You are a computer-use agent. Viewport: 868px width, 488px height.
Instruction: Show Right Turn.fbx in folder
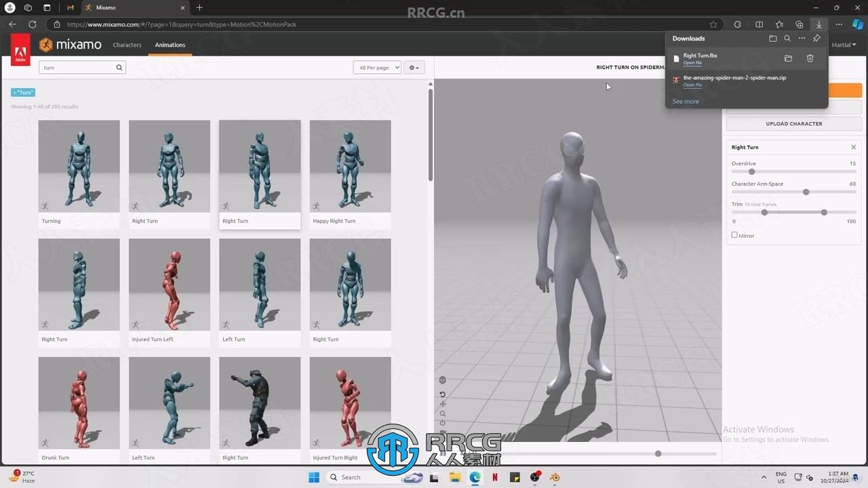click(788, 59)
